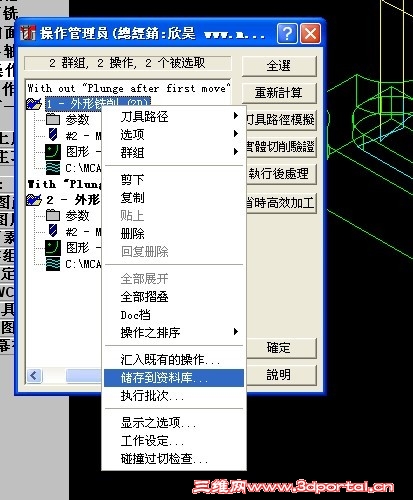Click the 图形 geometry icon under operation 1
413x500 pixels.
tap(53, 152)
